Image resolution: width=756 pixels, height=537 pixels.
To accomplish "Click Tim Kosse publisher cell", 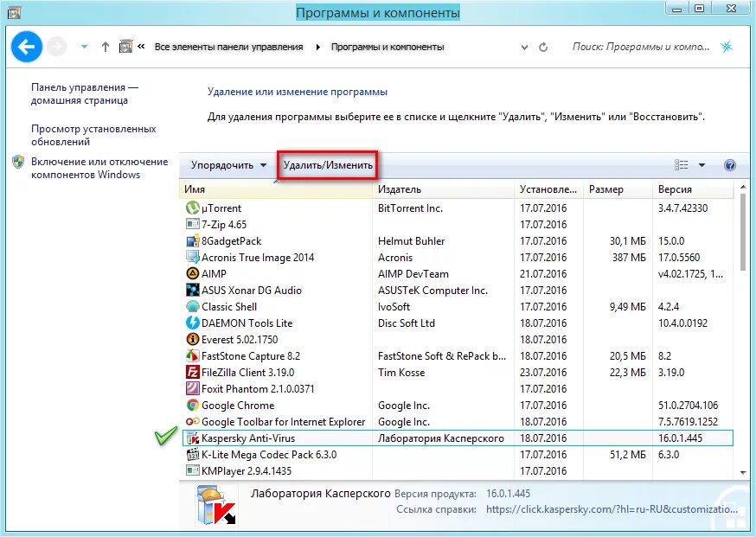I will pyautogui.click(x=401, y=372).
